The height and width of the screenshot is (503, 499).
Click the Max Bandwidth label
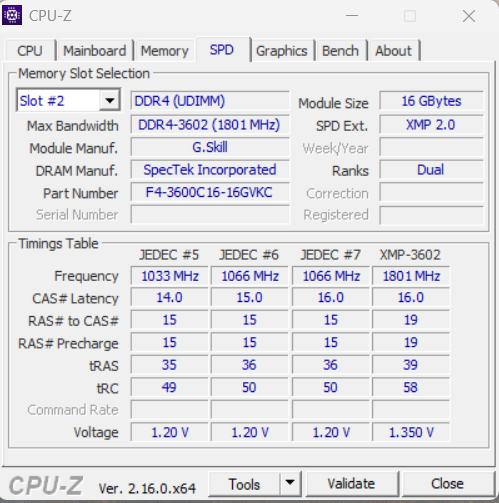[x=73, y=126]
